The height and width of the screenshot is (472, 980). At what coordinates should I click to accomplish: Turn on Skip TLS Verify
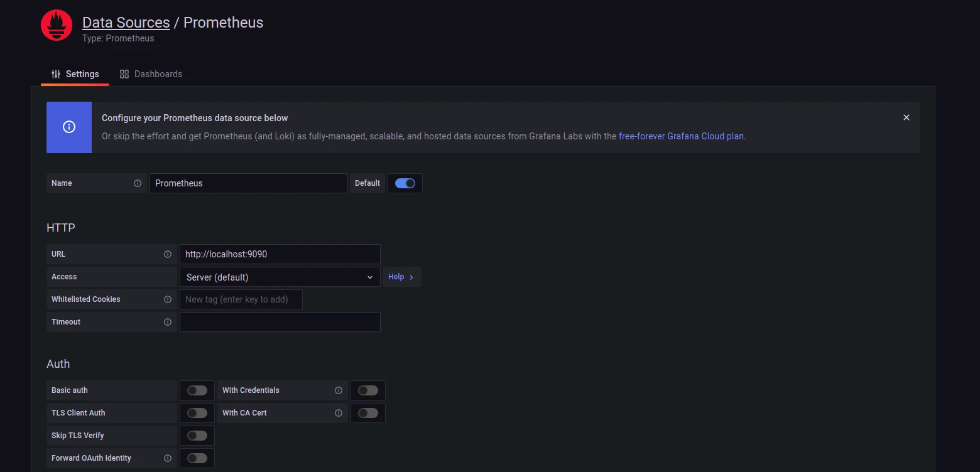click(x=197, y=435)
